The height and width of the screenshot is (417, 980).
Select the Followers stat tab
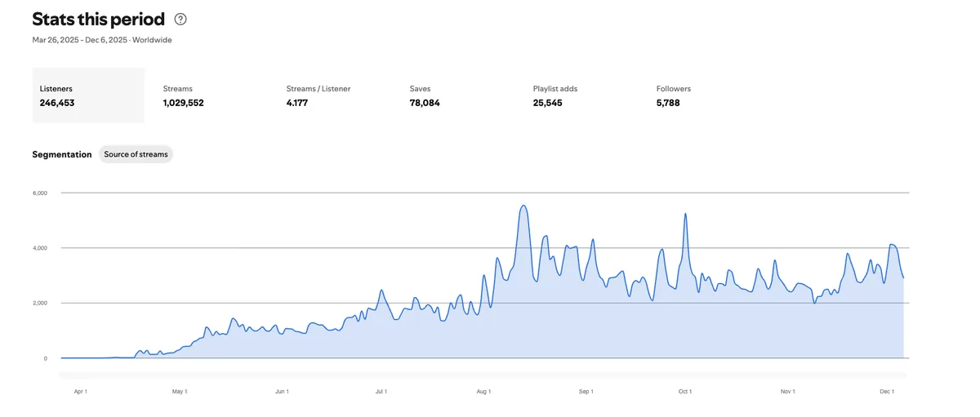(x=705, y=95)
